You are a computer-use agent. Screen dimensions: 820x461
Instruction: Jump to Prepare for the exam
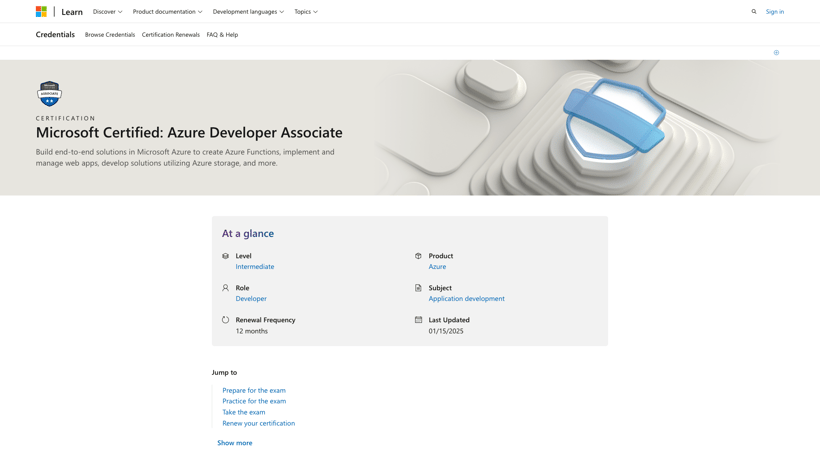pyautogui.click(x=254, y=391)
